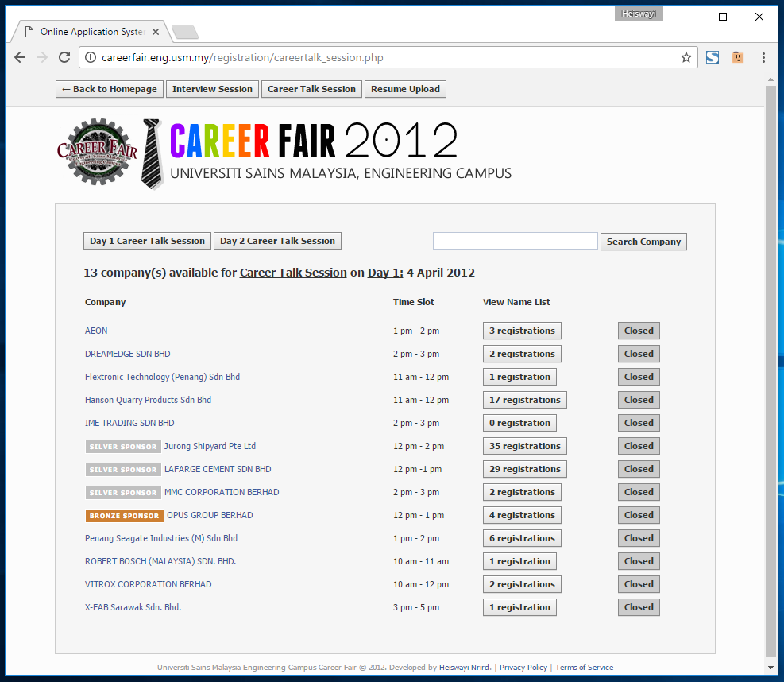The image size is (784, 682).
Task: View IME Trading's 0 registration list
Action: 519,423
